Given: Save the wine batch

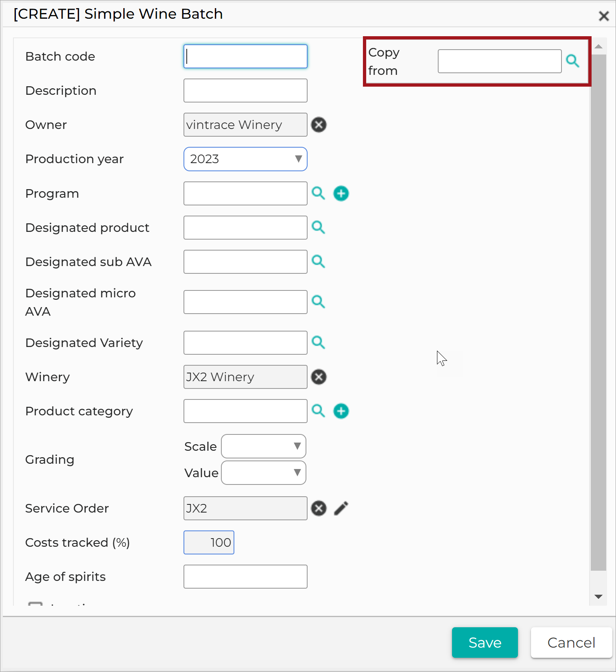Looking at the screenshot, I should [485, 642].
